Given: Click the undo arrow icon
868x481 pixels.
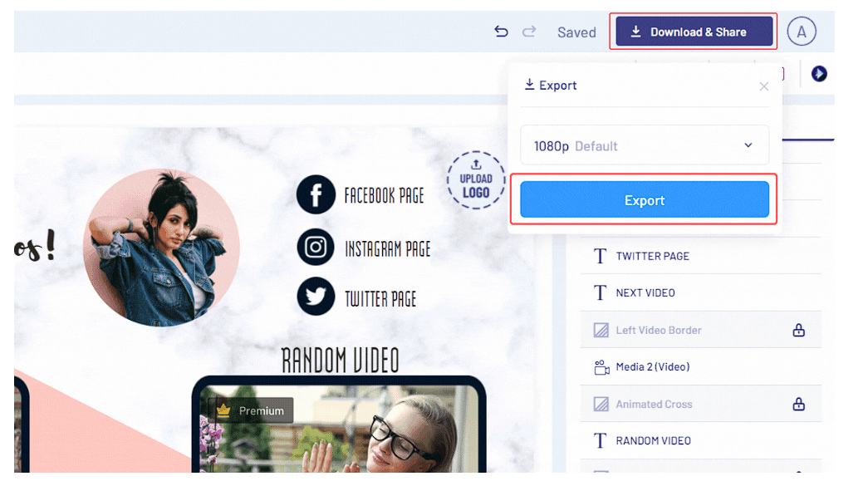Looking at the screenshot, I should (x=501, y=31).
